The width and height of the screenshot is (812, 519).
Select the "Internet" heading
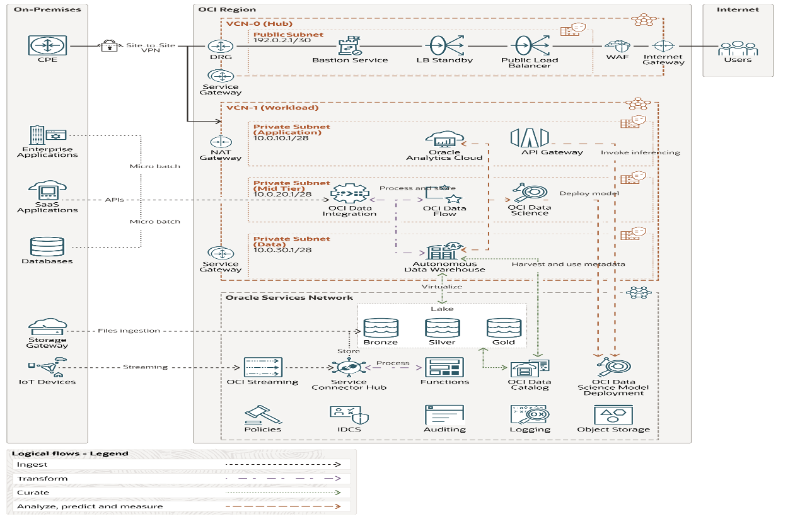pos(738,9)
